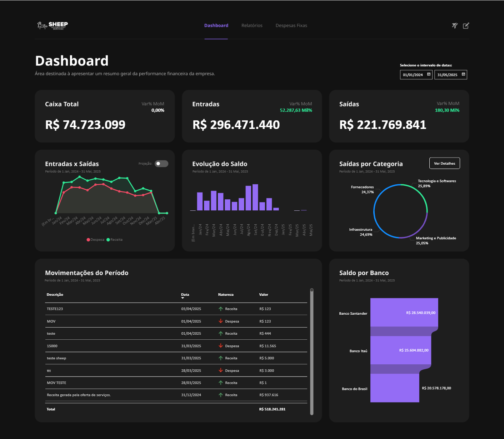Enable the Projeção toggle switch

click(161, 164)
